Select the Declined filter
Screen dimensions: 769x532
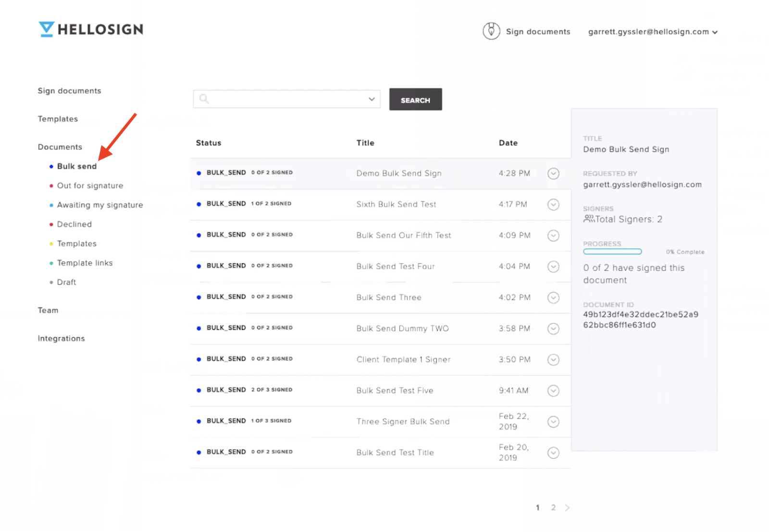coord(74,224)
